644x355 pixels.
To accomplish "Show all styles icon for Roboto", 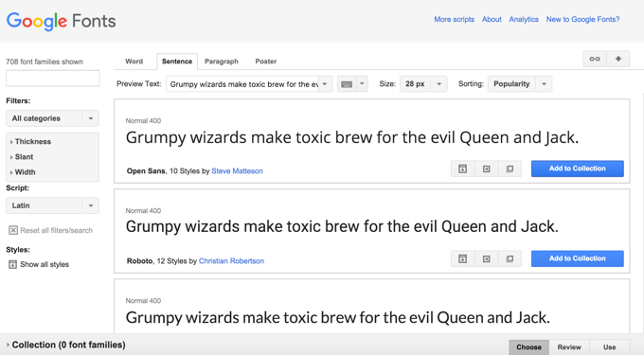I will click(463, 258).
